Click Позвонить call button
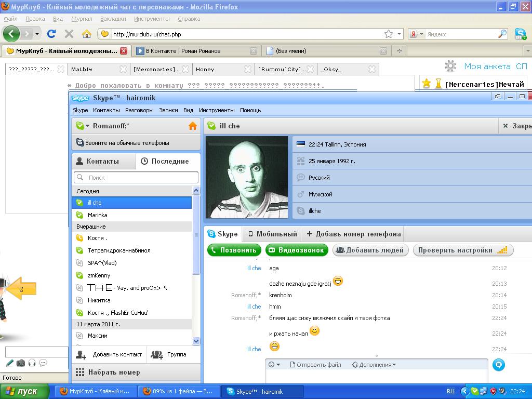The image size is (532, 399). [x=234, y=250]
